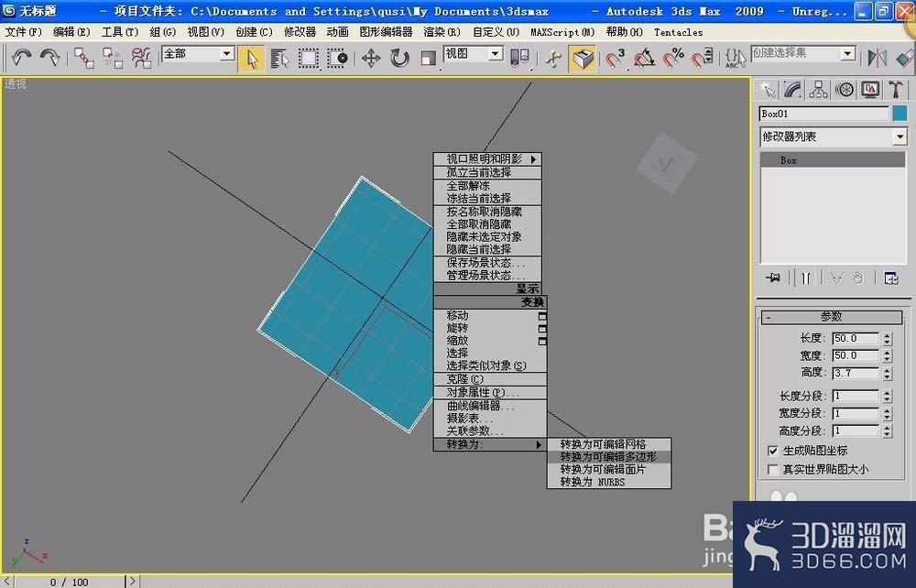The width and height of the screenshot is (916, 588).
Task: Open the 视图 reference coordinate dropdown
Action: [x=496, y=54]
